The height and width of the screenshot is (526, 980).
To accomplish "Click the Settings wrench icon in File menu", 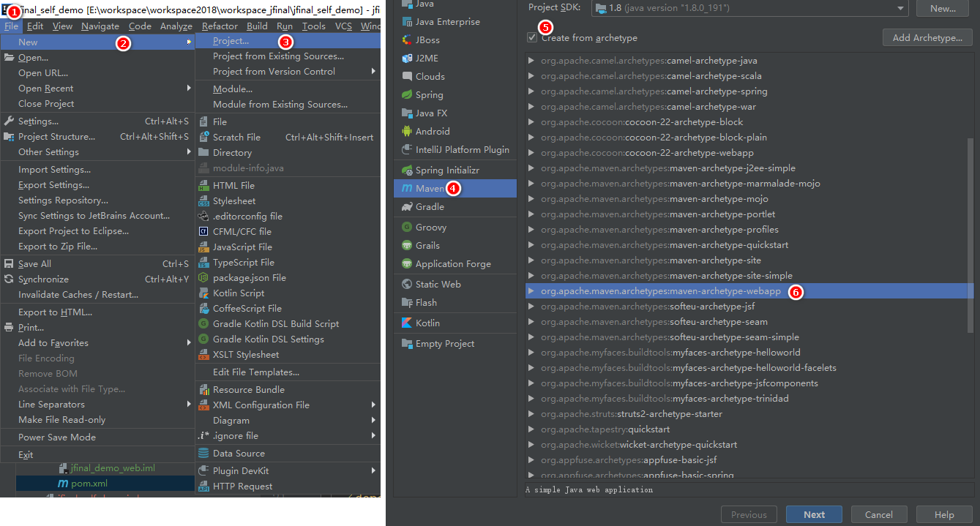I will pos(9,121).
